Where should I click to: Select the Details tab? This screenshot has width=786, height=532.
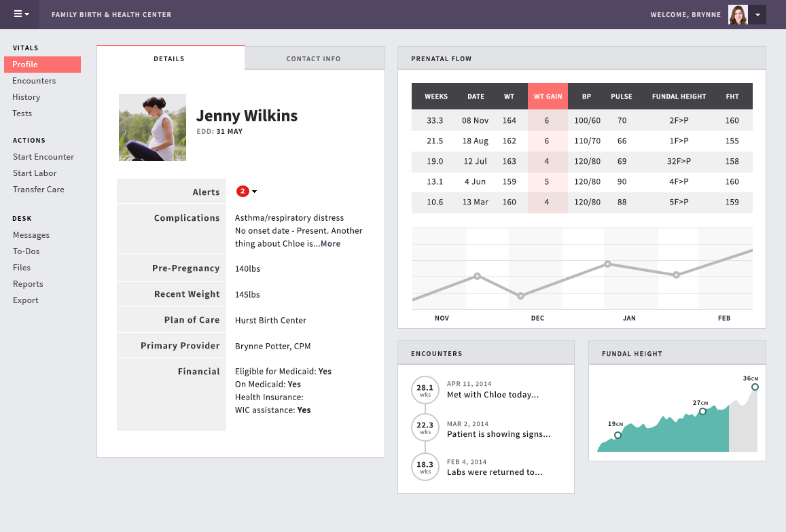click(x=169, y=58)
